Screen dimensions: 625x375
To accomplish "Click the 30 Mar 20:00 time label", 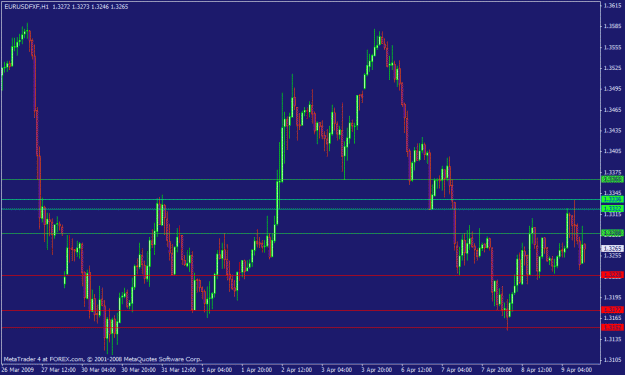I will tap(138, 370).
